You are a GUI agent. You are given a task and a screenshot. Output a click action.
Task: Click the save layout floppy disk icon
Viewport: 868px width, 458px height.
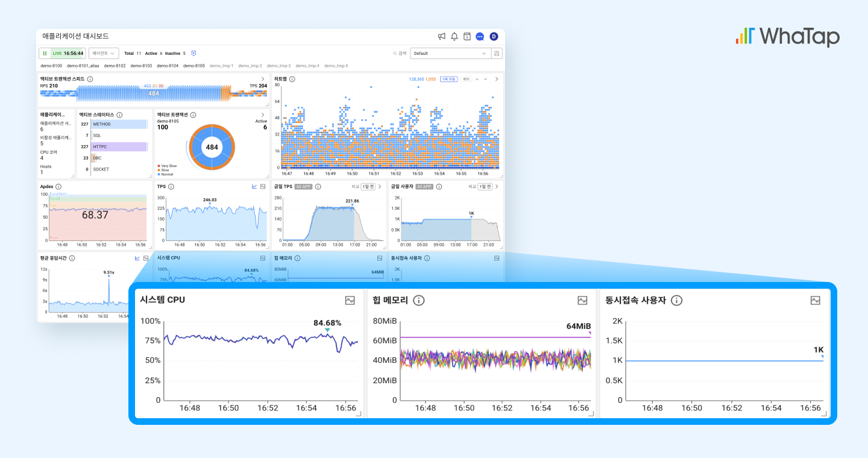coord(497,54)
